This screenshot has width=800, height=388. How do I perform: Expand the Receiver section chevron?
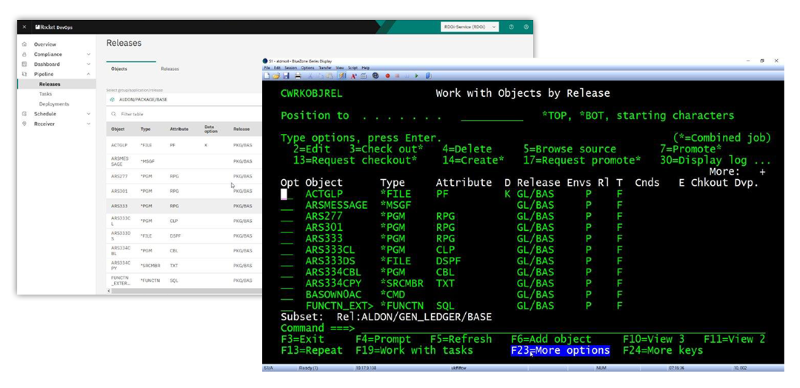coord(88,124)
